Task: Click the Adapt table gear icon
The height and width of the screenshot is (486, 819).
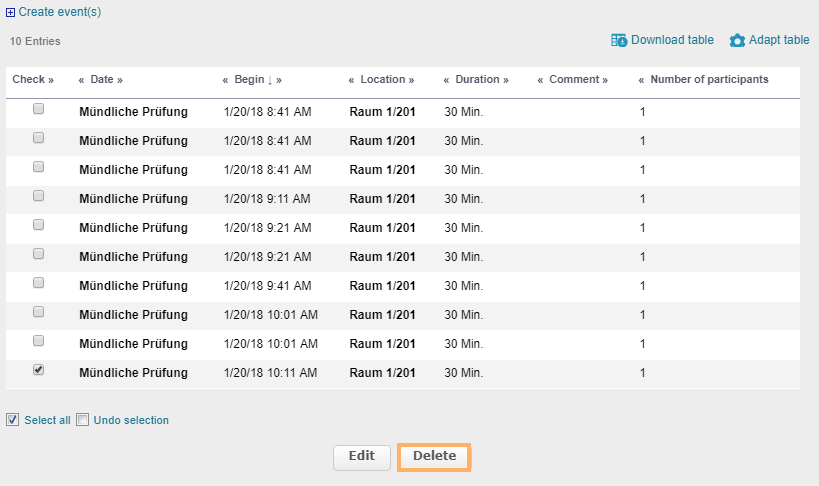Action: tap(737, 41)
